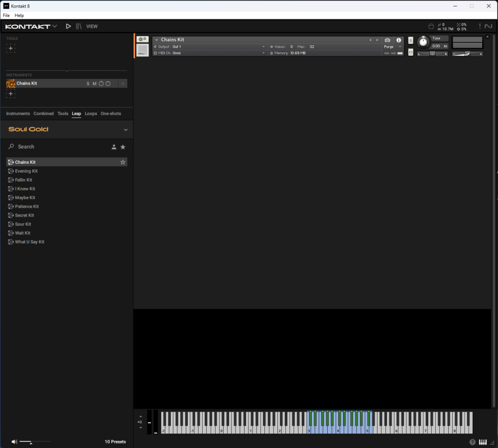Select the What U Say Kit preset
Image resolution: width=498 pixels, height=448 pixels.
coord(67,242)
